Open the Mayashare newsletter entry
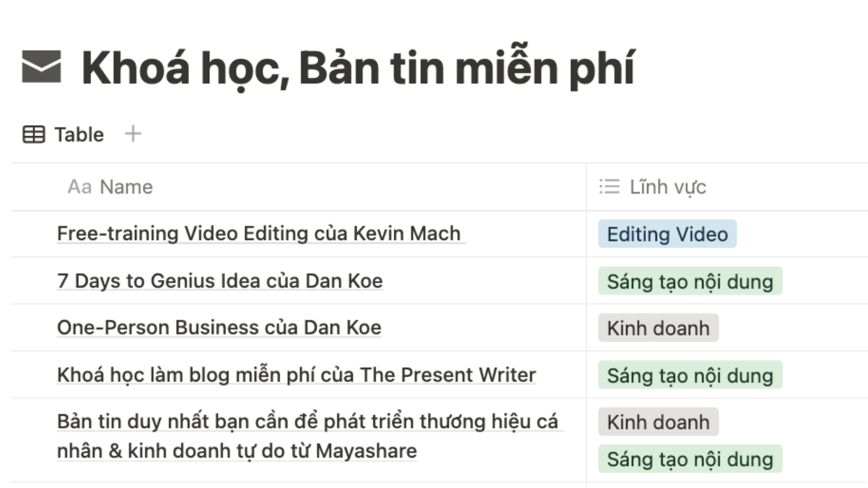The height and width of the screenshot is (488, 868). [x=307, y=436]
